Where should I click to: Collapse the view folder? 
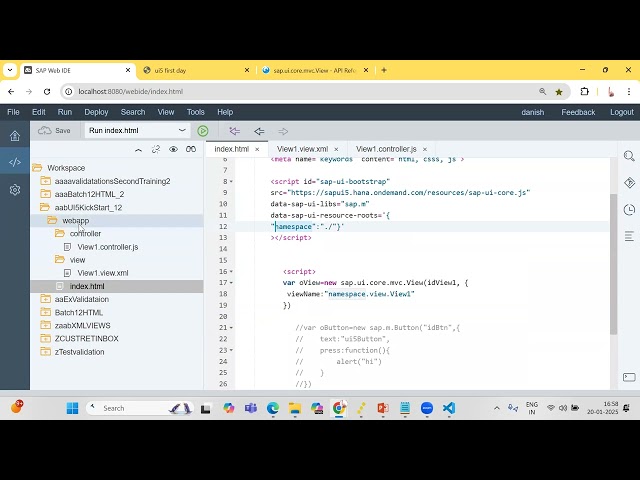[x=60, y=260]
